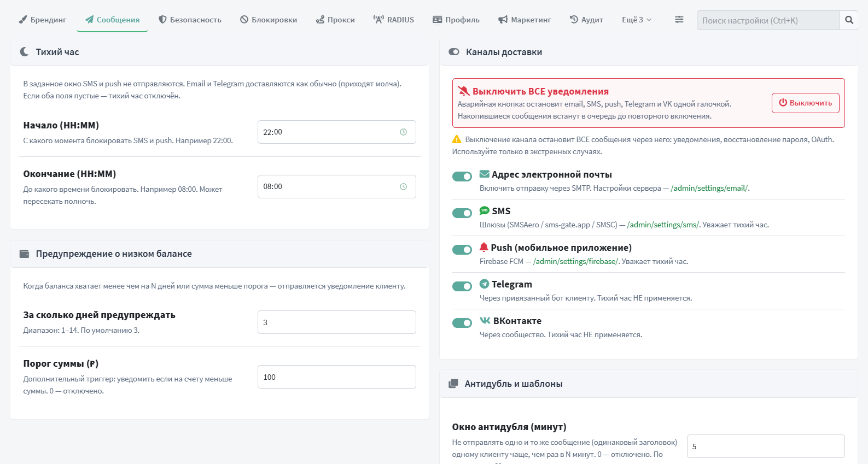Open the /admin/settings/firebase/ link
Image resolution: width=868 pixels, height=464 pixels.
576,261
